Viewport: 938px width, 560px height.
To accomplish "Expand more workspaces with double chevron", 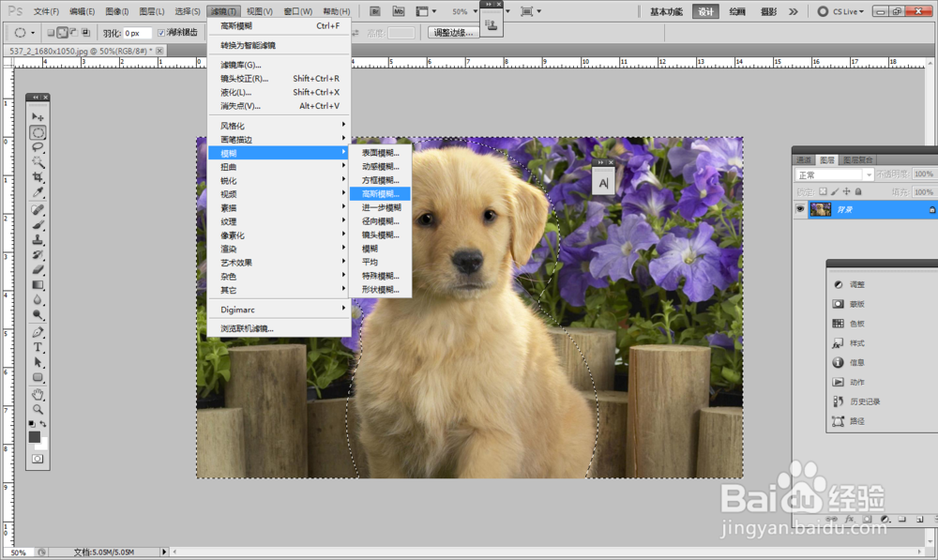I will pyautogui.click(x=794, y=11).
